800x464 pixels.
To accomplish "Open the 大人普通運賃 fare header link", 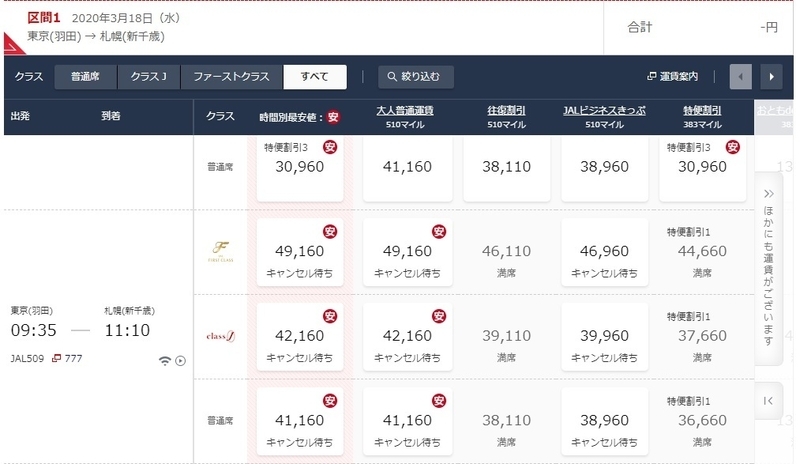I will (x=405, y=111).
